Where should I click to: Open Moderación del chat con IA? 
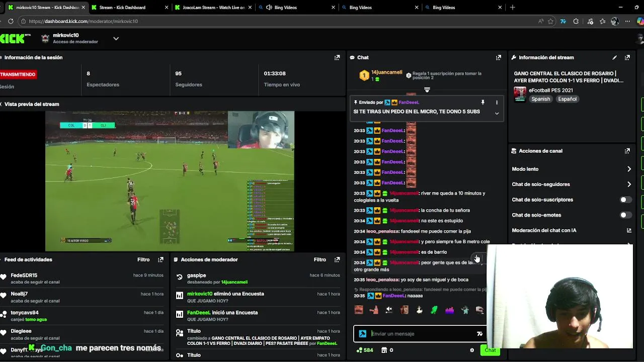click(x=571, y=230)
